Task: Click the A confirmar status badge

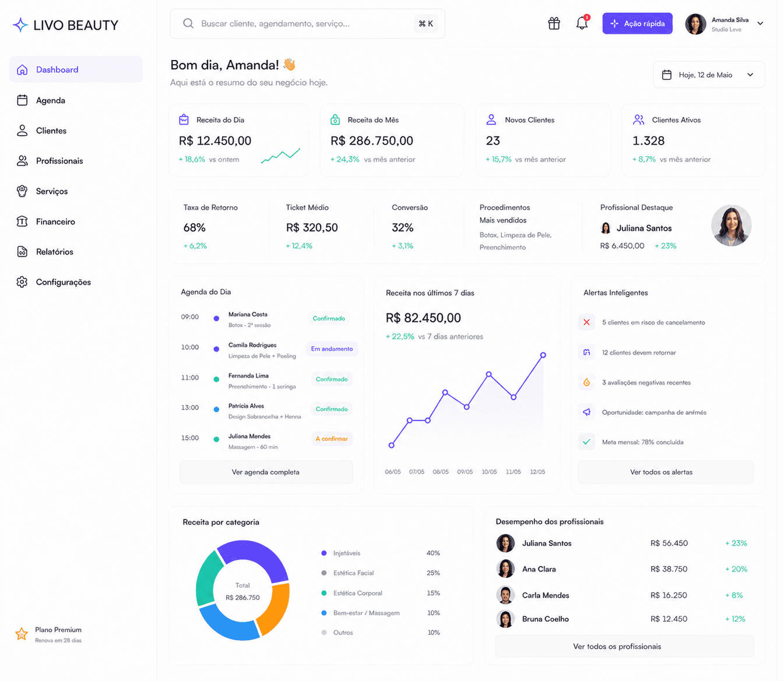Action: [332, 439]
